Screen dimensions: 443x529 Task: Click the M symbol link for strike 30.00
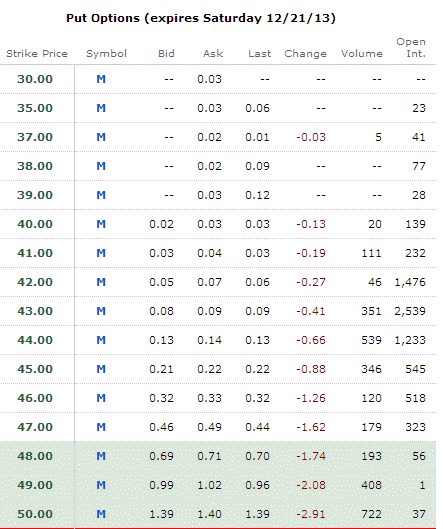101,79
